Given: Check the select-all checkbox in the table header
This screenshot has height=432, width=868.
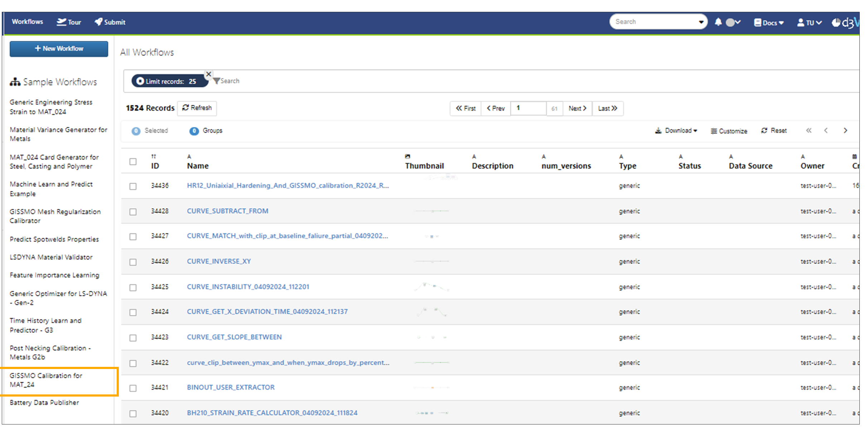Looking at the screenshot, I should [133, 162].
